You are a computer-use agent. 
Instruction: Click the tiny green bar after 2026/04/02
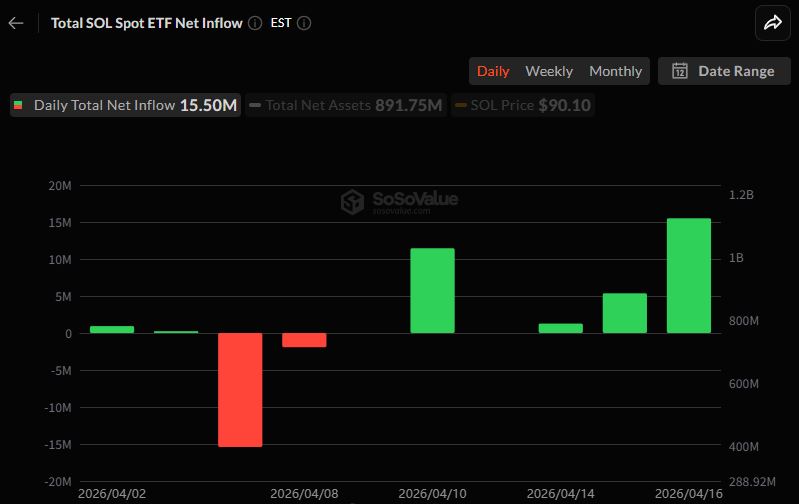176,332
